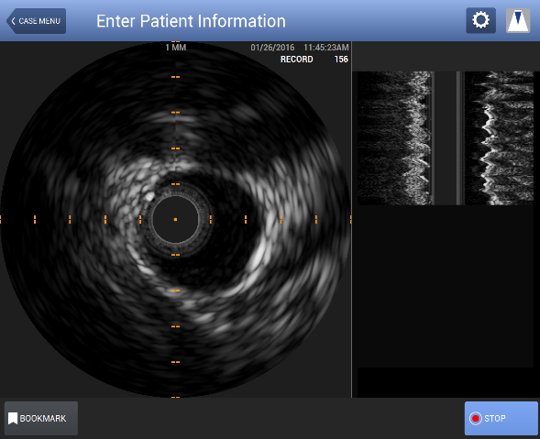Return to the Case Menu
This screenshot has height=439, width=540.
pos(36,21)
